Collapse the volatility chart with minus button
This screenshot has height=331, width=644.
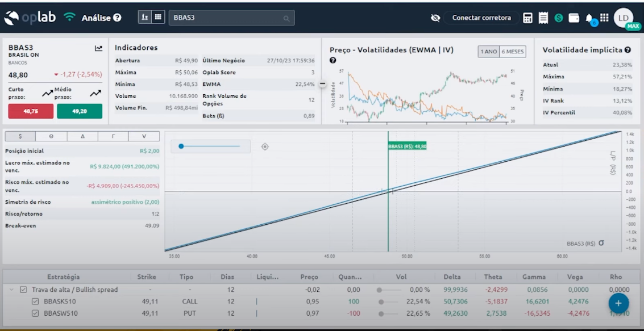click(322, 84)
